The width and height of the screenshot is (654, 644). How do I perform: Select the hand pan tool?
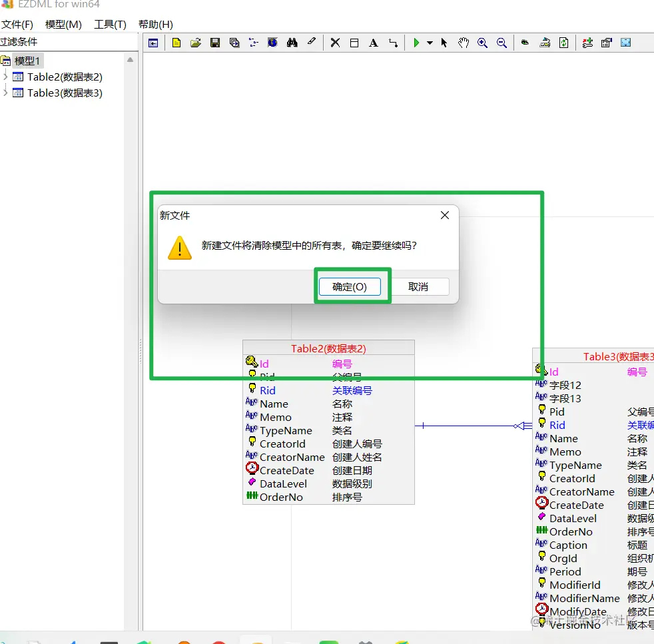click(x=463, y=43)
